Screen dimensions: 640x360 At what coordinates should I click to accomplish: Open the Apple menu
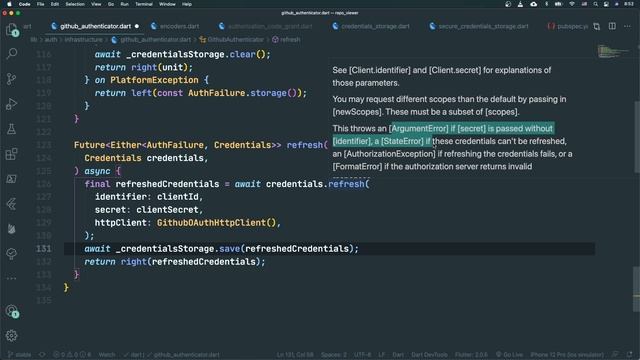[x=9, y=4]
